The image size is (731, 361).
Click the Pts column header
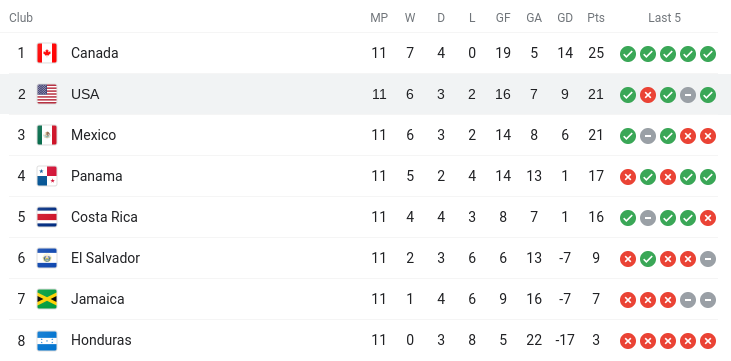(x=596, y=18)
